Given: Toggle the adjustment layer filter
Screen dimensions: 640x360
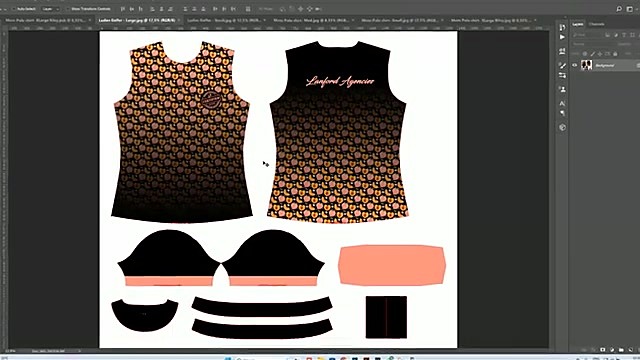Looking at the screenshot, I should 616,35.
